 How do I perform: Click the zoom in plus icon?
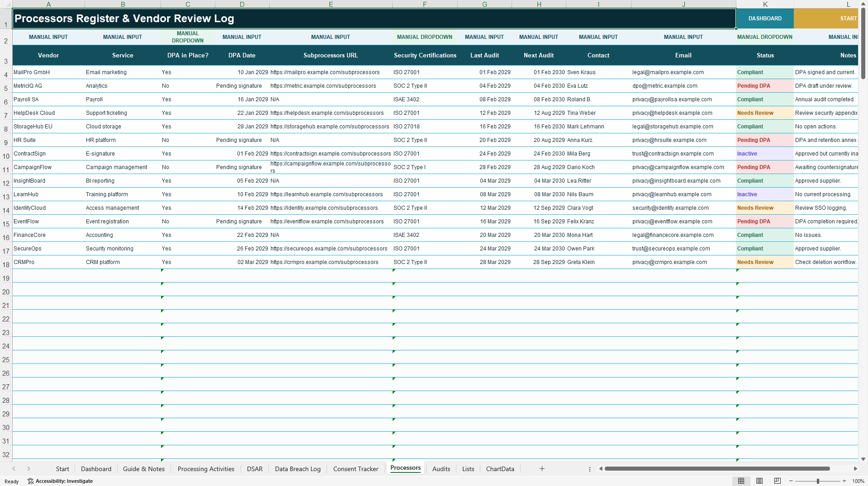coord(844,481)
